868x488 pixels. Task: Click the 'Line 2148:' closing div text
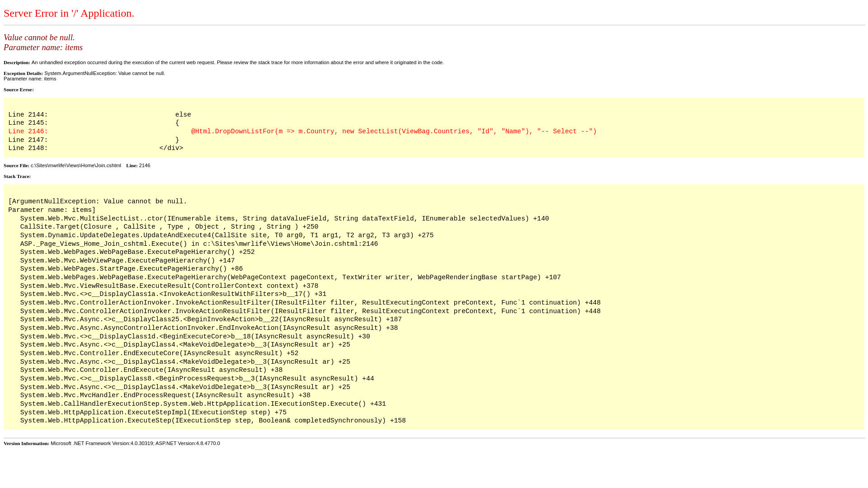click(95, 148)
